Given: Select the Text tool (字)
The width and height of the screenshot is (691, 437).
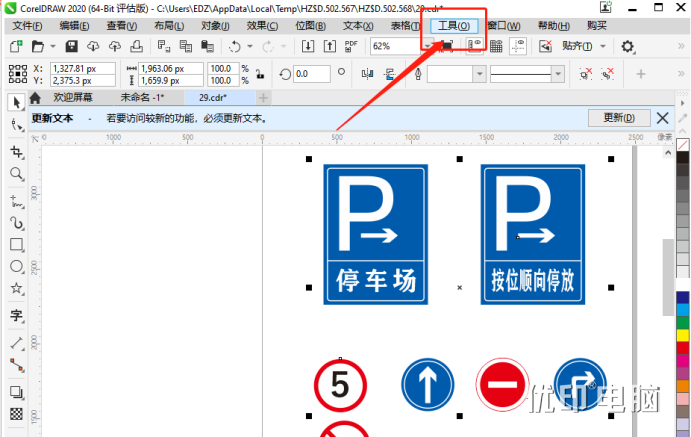Looking at the screenshot, I should pos(16,315).
